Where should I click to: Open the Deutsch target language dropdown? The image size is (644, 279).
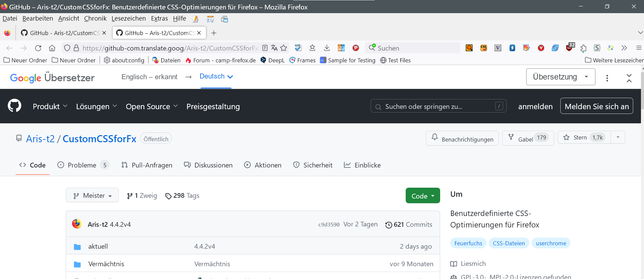(x=216, y=76)
